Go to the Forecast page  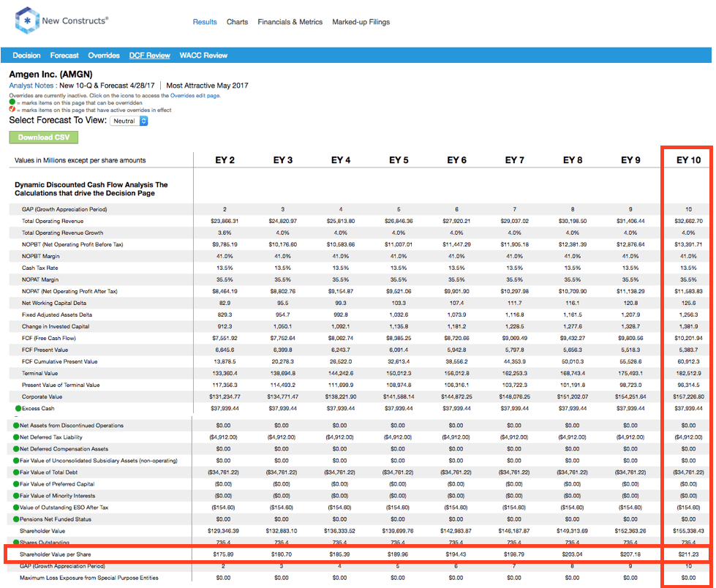[x=64, y=56]
